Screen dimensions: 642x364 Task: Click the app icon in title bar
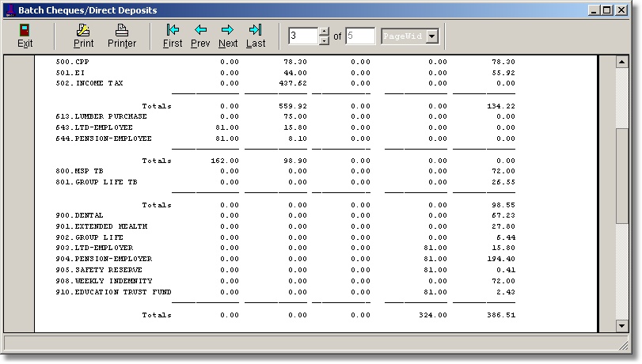(10, 10)
